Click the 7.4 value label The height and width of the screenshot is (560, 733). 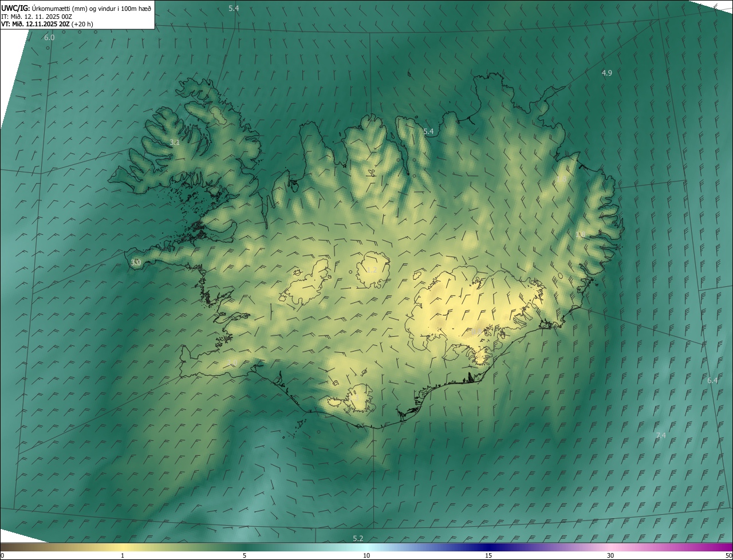click(660, 435)
